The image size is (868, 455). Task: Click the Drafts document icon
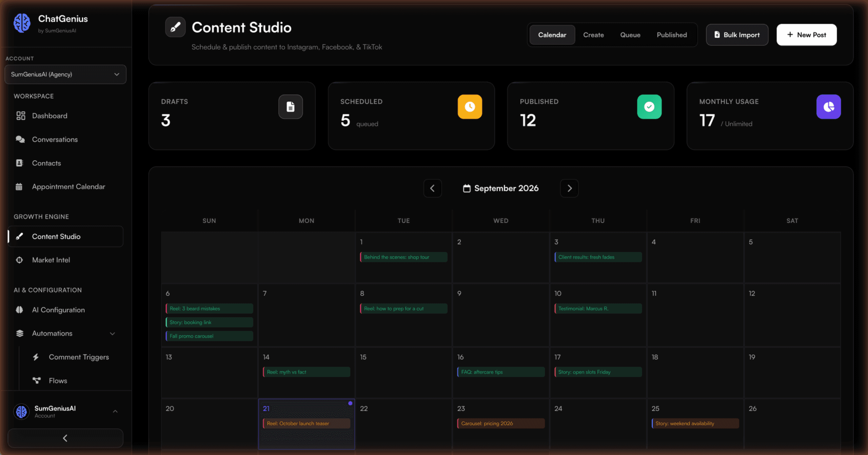(290, 107)
